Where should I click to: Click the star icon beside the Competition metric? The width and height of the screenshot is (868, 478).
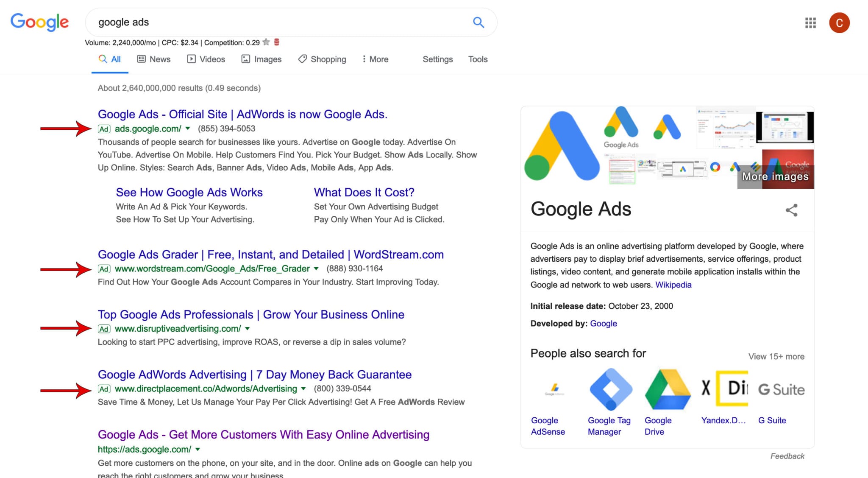tap(267, 42)
